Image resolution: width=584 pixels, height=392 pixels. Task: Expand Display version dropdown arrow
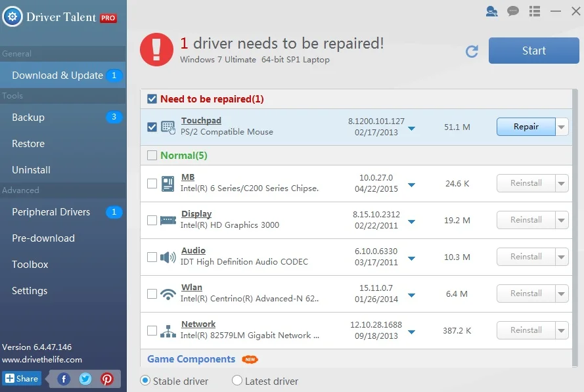[411, 222]
